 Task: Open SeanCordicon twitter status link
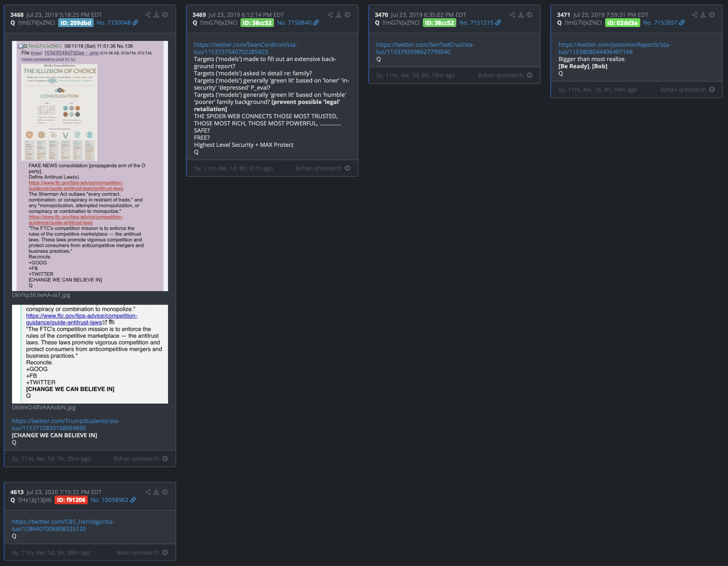coord(246,48)
